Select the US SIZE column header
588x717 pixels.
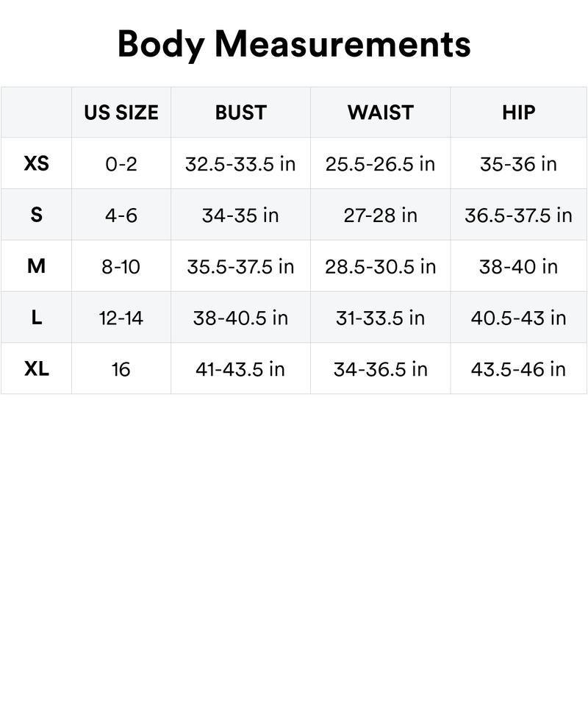pos(121,113)
